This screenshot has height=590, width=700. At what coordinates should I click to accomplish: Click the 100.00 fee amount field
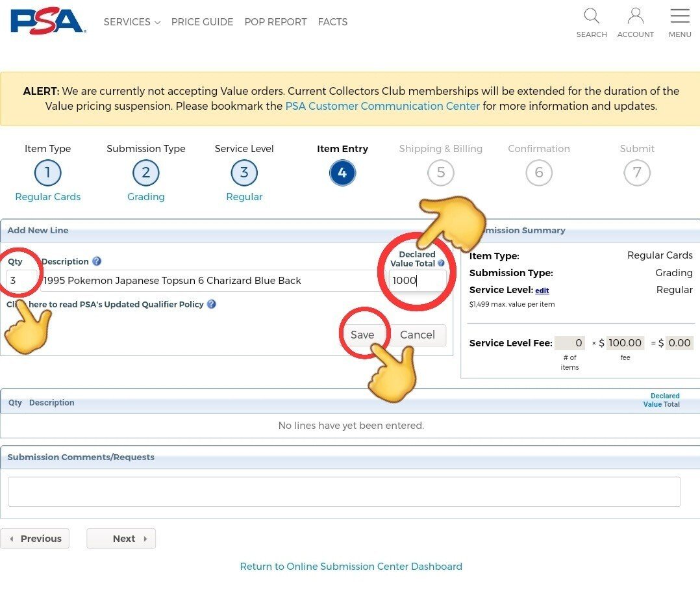tap(625, 343)
